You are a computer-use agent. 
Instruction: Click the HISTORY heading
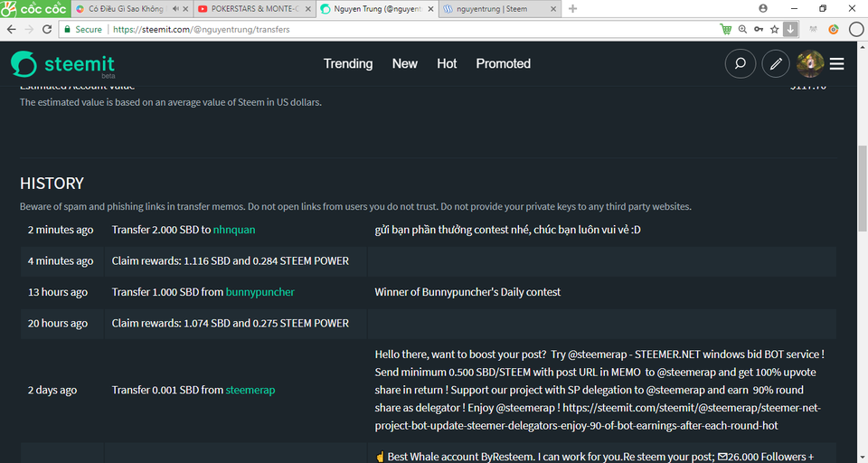click(52, 184)
